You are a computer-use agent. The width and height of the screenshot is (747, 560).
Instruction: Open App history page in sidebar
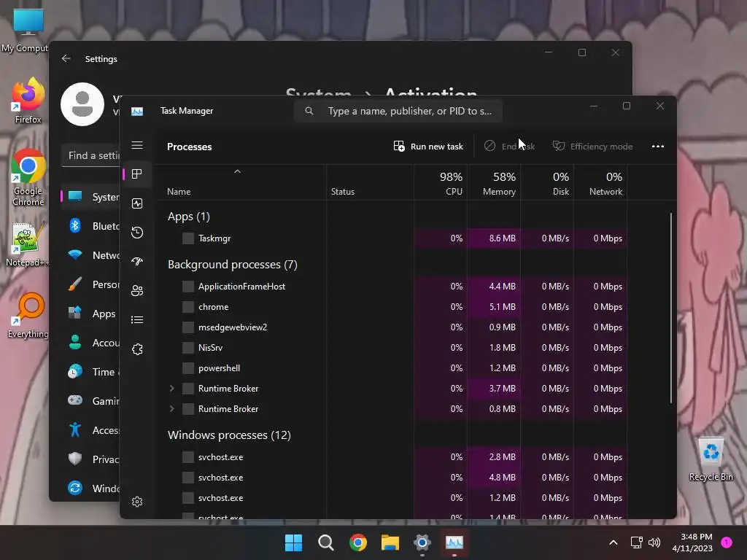coord(137,233)
